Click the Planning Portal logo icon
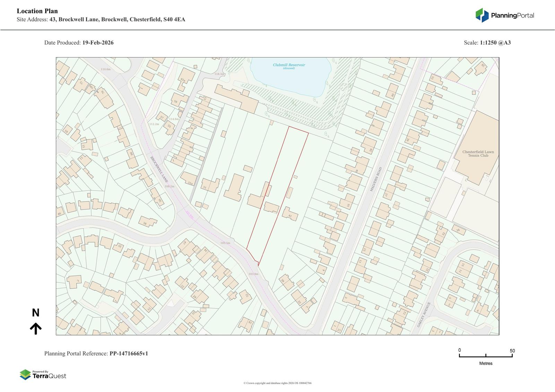The height and width of the screenshot is (392, 555). point(482,15)
